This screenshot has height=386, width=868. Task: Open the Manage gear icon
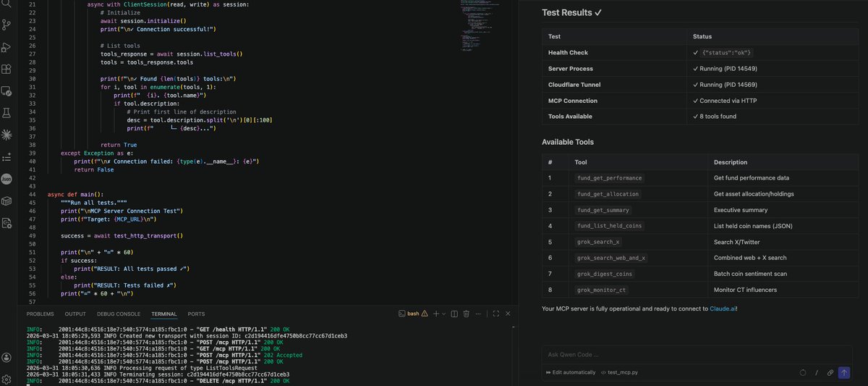tap(7, 379)
